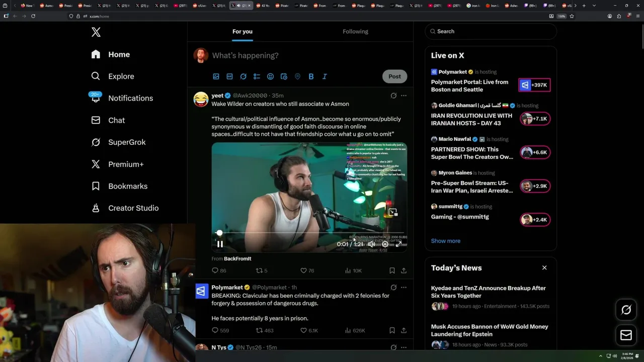This screenshot has width=644, height=362.
Task: Join summit1g Gaming live +2.4K
Action: [535, 220]
